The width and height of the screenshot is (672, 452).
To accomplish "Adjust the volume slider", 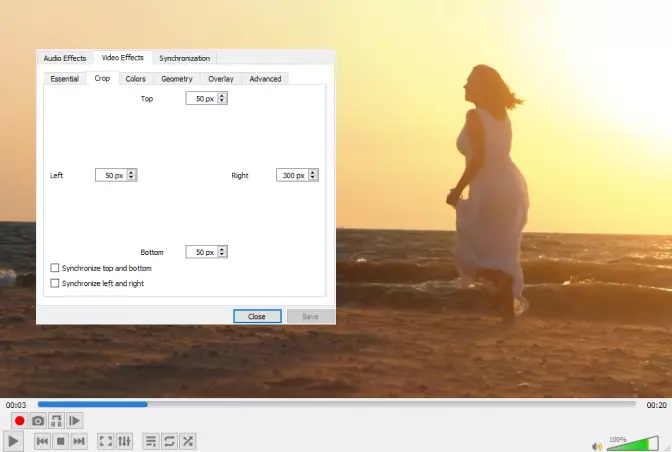I will pos(633,444).
